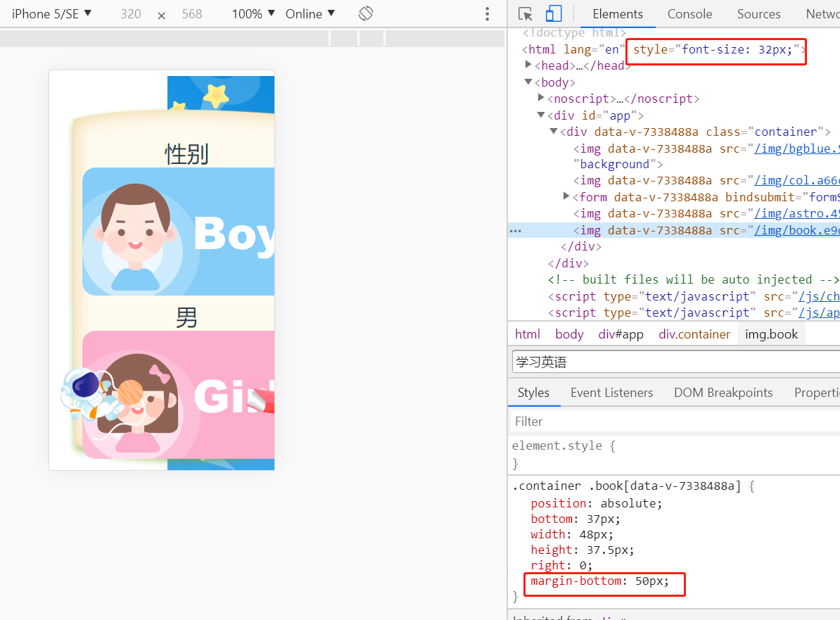840x620 pixels.
Task: Switch to the Console tab
Action: [x=689, y=14]
